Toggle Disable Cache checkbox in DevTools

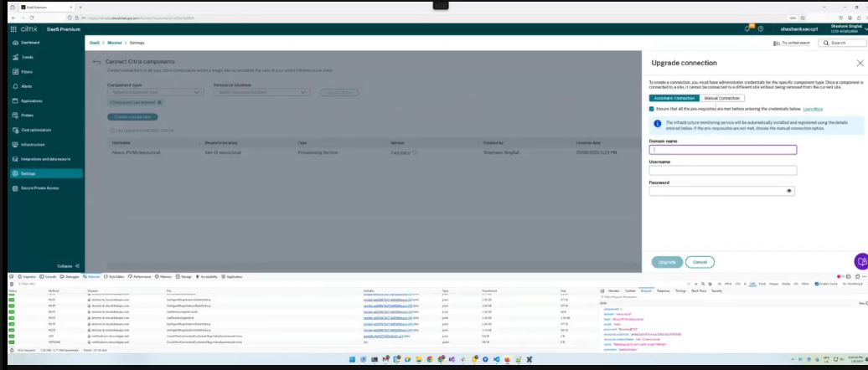(819, 284)
